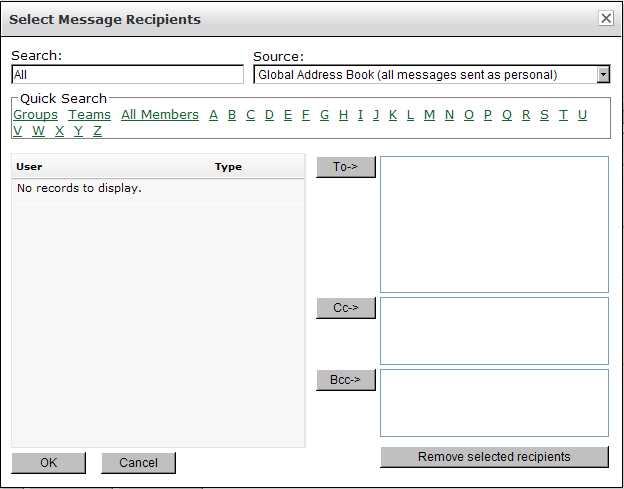Viewport: 624px width, 489px height.
Task: Confirm with the OK button
Action: [48, 462]
